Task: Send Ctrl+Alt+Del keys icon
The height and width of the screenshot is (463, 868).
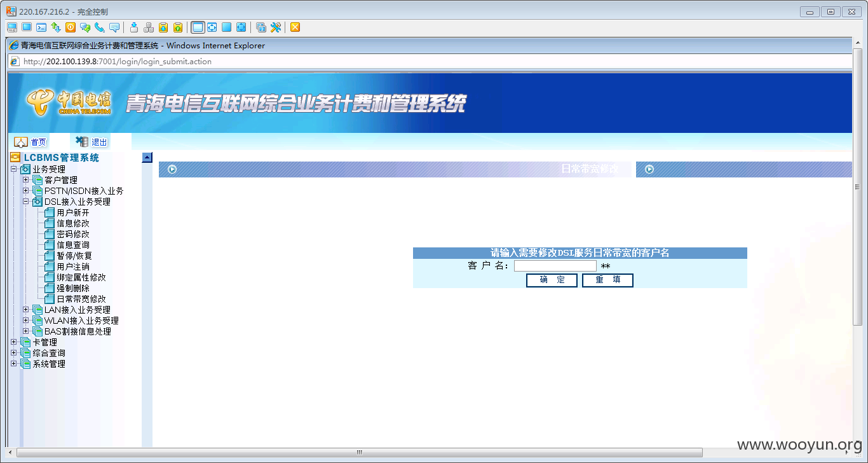Action: click(x=148, y=27)
